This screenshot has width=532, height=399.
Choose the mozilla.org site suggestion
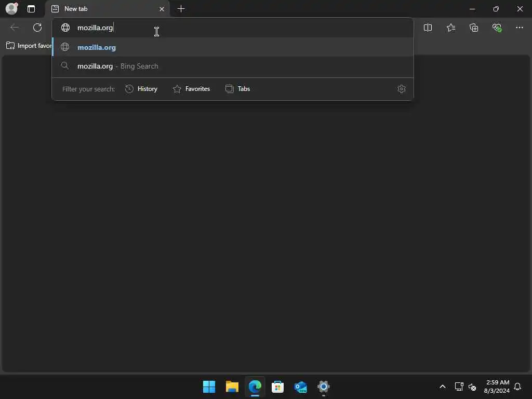[232, 47]
